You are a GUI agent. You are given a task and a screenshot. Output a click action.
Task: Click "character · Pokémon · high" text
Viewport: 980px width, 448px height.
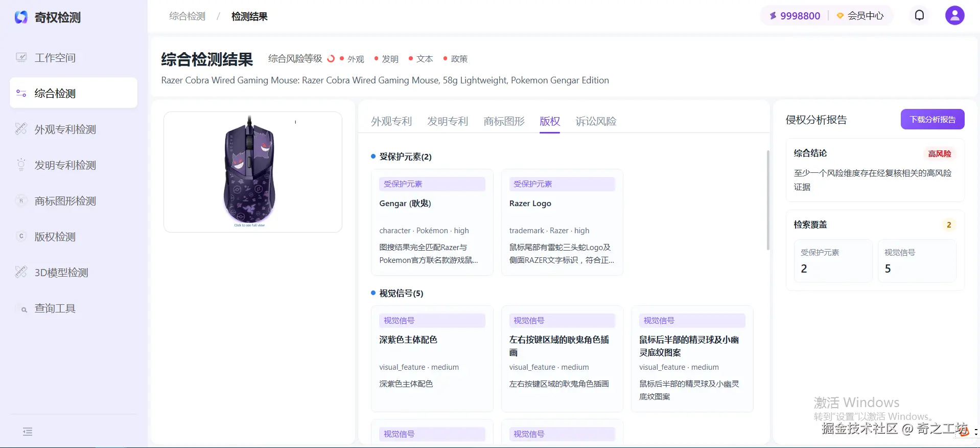pyautogui.click(x=424, y=231)
